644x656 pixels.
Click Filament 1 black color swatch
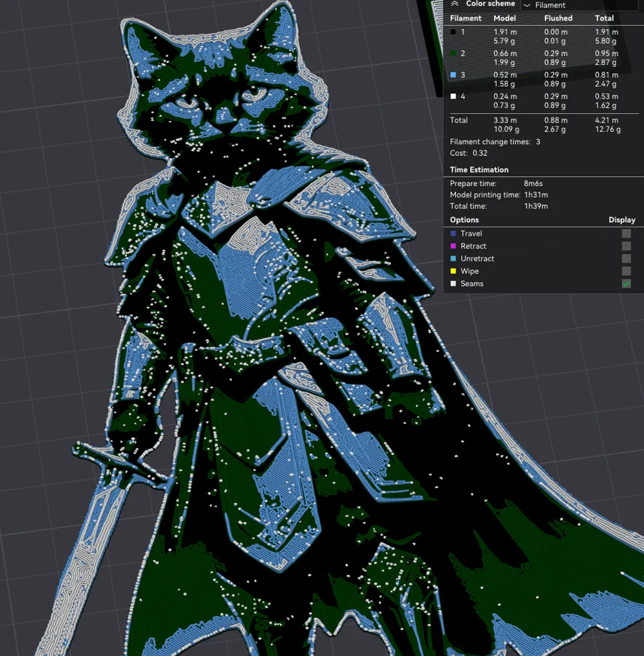pyautogui.click(x=453, y=32)
